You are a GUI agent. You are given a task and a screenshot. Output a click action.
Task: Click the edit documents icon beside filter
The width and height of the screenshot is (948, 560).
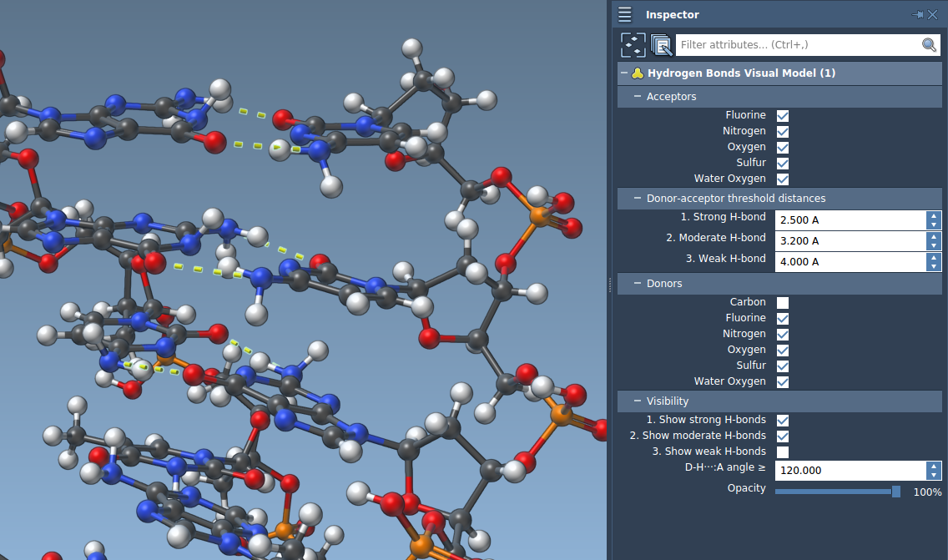pyautogui.click(x=661, y=45)
